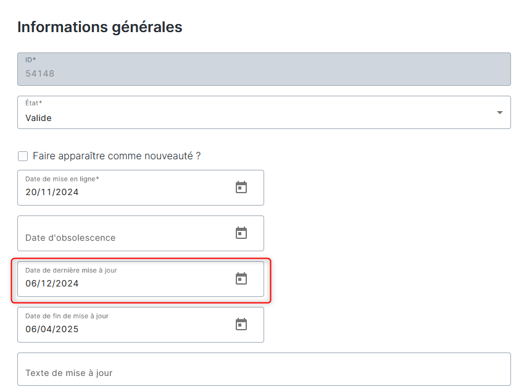The height and width of the screenshot is (392, 532).
Task: Click the 20/11/2024 date value
Action: click(52, 192)
